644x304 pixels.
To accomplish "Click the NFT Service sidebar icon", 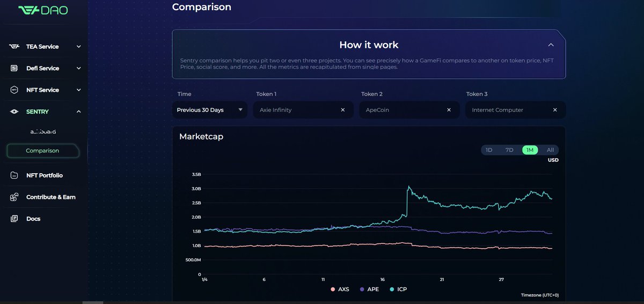I will (x=14, y=90).
